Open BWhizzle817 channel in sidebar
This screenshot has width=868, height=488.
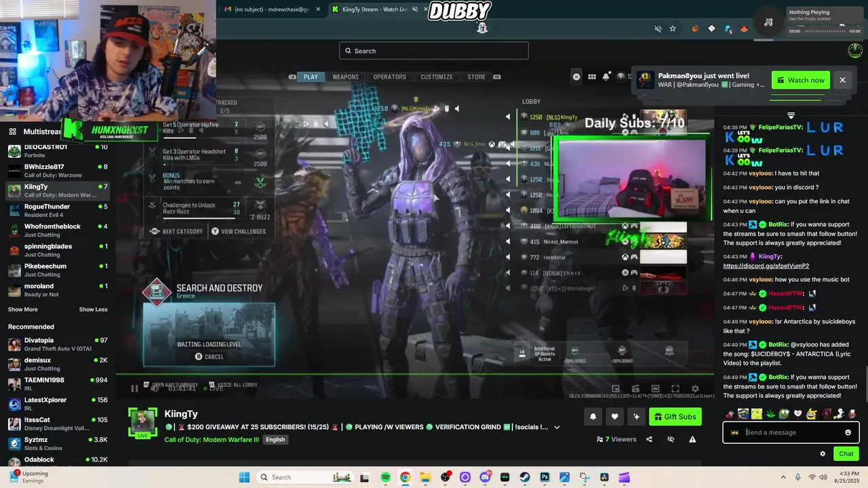57,171
